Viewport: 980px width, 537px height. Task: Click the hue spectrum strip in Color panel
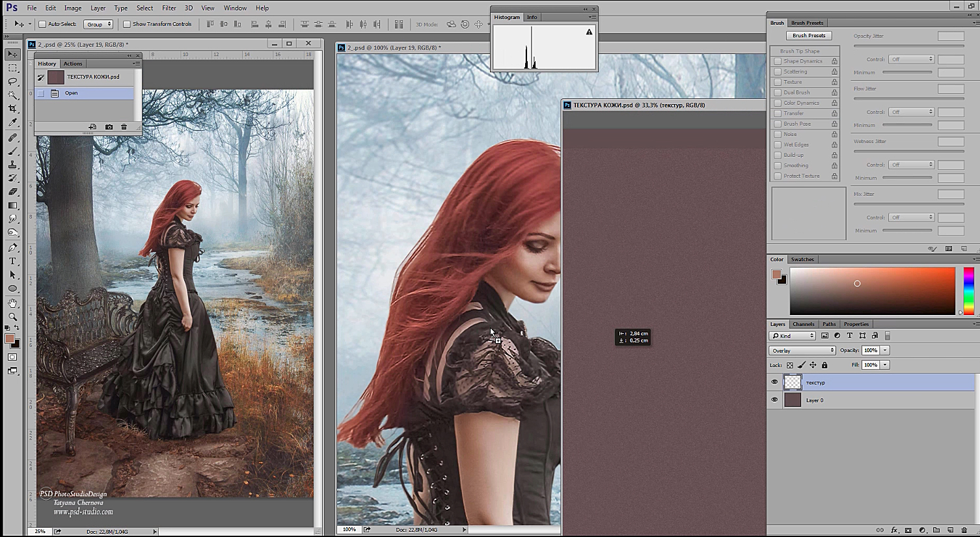click(x=968, y=291)
